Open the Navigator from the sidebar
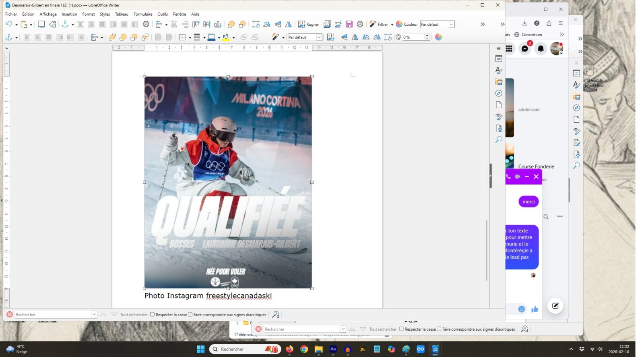 [499, 93]
